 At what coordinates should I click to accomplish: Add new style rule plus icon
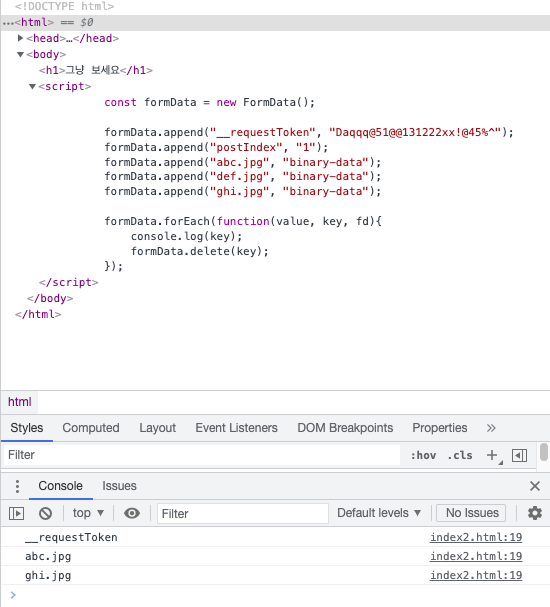coord(492,455)
